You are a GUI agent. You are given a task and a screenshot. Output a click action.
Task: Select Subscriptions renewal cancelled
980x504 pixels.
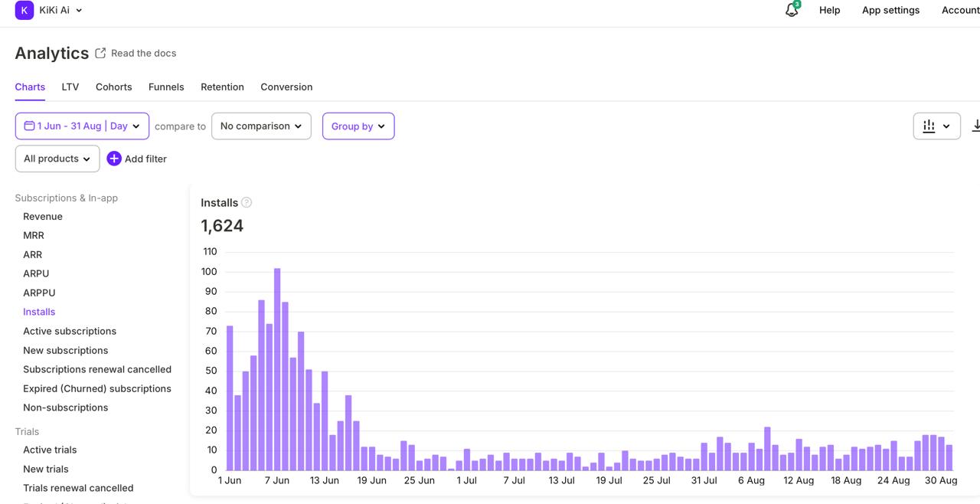point(97,369)
